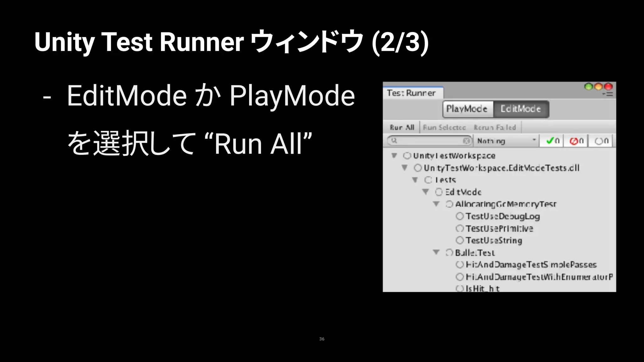Select the EditMode tree row
Image resolution: width=644 pixels, height=362 pixels.
point(499,192)
